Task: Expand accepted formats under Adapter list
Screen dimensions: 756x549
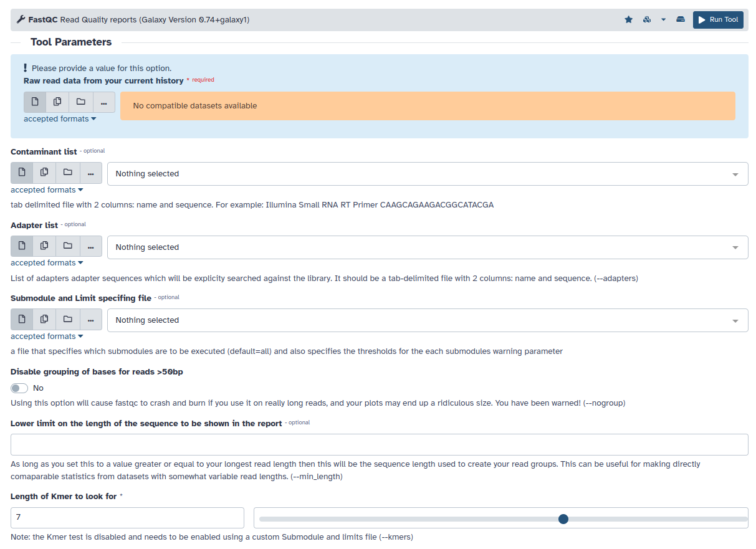Action: (47, 263)
